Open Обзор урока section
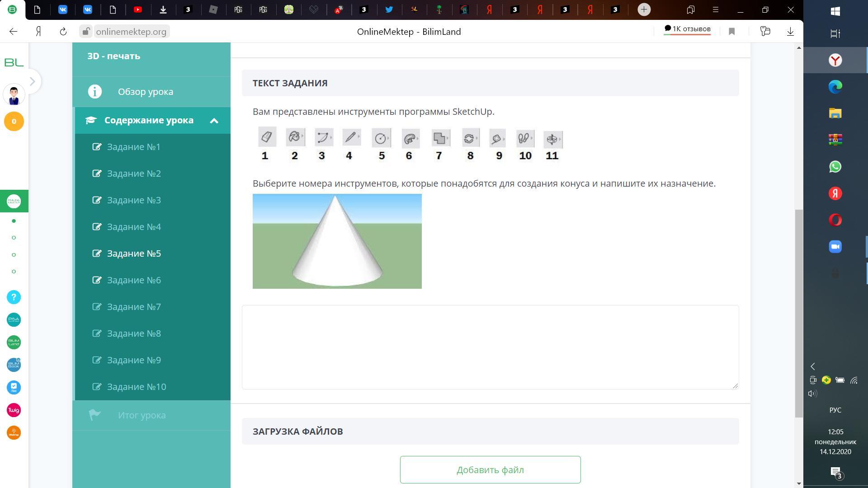This screenshot has height=488, width=868. tap(145, 92)
